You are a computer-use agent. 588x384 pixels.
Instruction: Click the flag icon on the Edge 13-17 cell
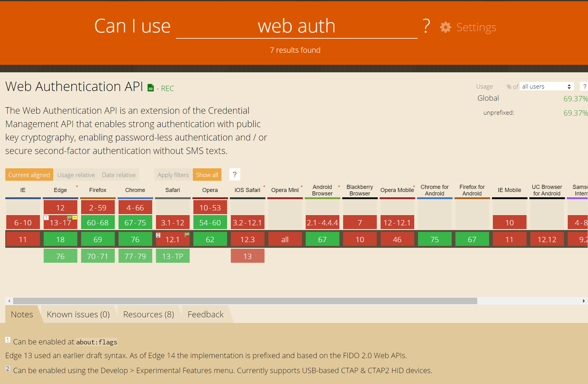(70, 218)
